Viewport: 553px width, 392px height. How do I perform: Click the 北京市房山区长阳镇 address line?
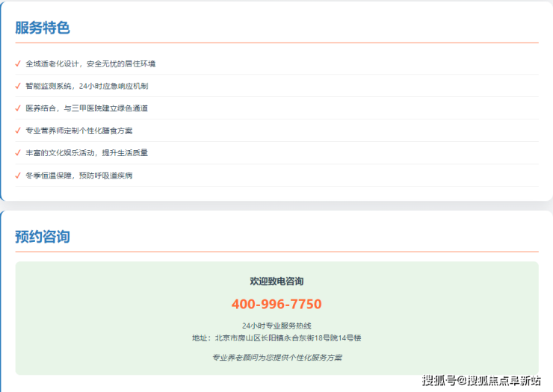coord(276,338)
